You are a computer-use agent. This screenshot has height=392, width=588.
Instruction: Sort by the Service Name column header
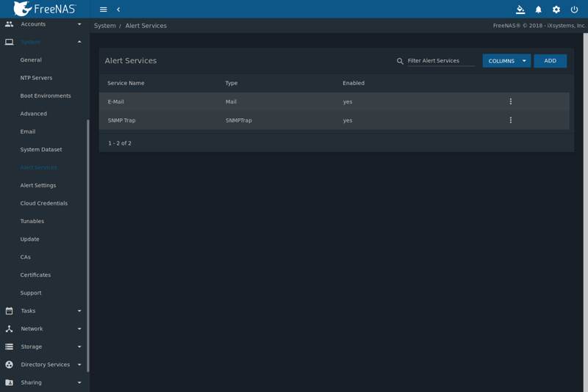point(126,83)
